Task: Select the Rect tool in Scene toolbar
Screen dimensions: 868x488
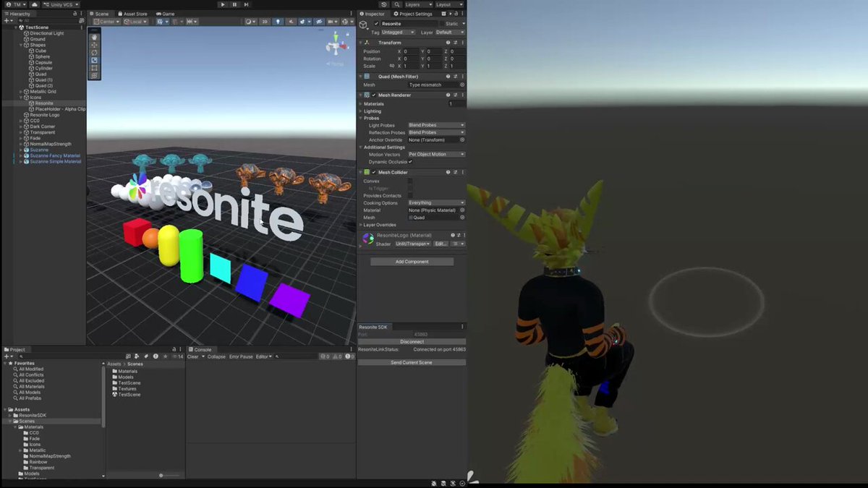Action: click(x=94, y=68)
